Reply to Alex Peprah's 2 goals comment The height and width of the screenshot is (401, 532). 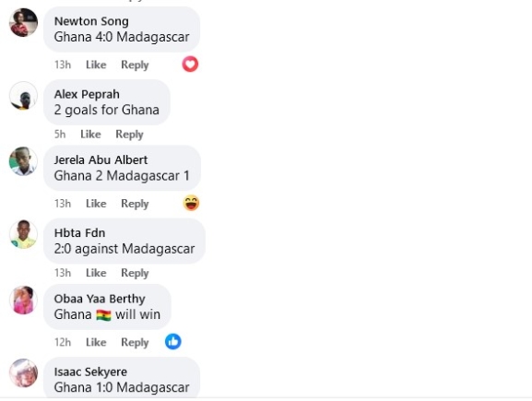(129, 135)
